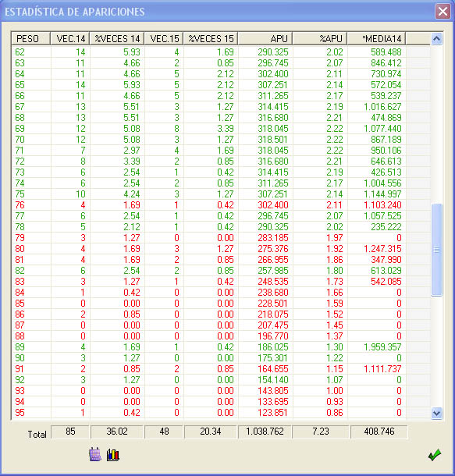This screenshot has height=476, width=455.
Task: Sort by the PESO column header
Action: coord(30,38)
